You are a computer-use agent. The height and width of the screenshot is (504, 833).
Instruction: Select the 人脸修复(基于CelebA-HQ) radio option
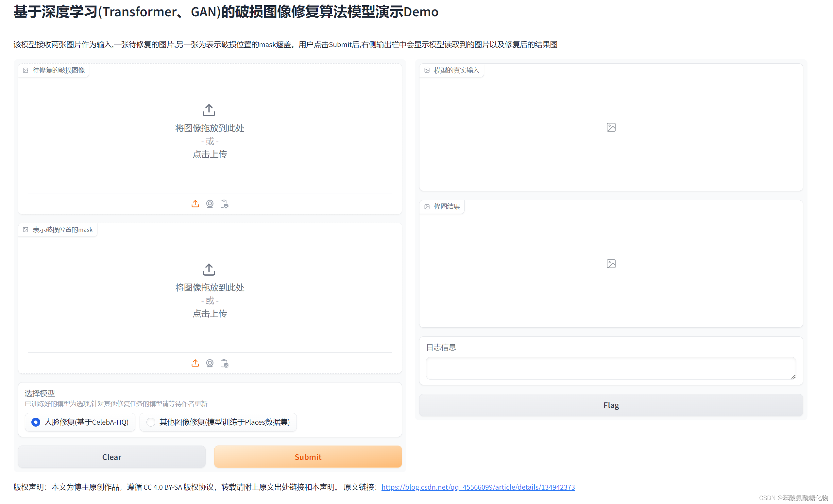coord(36,422)
